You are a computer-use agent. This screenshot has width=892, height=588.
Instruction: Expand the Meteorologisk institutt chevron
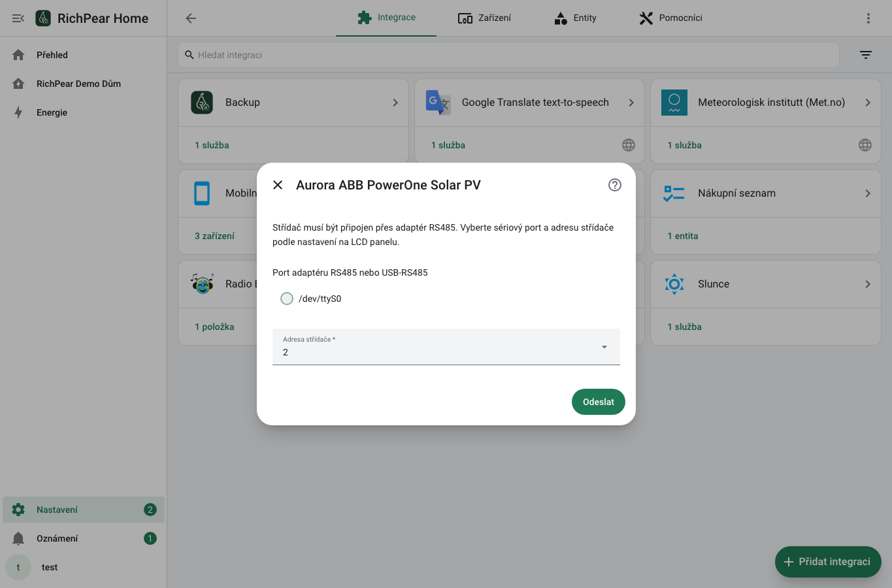pyautogui.click(x=868, y=103)
